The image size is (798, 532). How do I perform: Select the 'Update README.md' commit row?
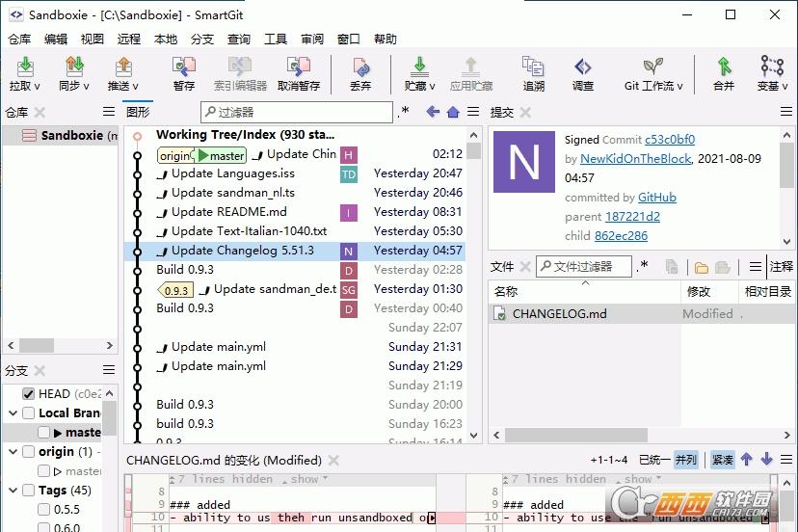pyautogui.click(x=294, y=212)
